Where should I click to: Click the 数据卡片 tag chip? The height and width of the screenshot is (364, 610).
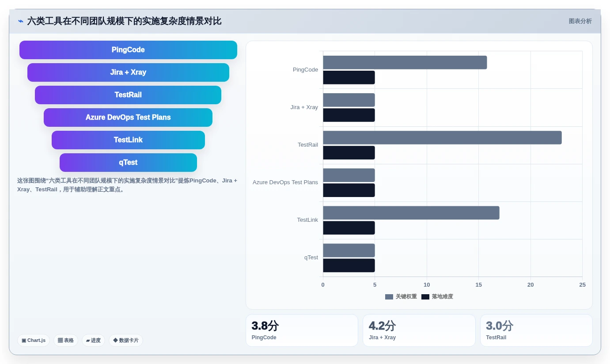126,340
